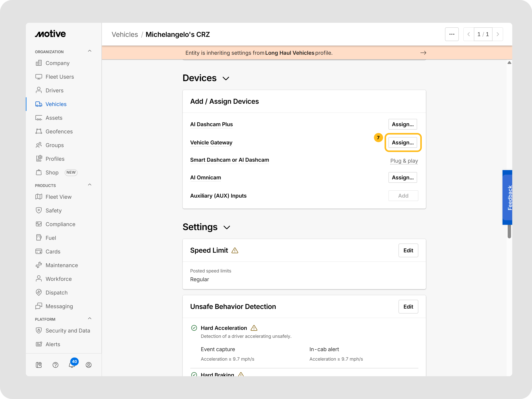Click the three-dots more options button

[451, 34]
